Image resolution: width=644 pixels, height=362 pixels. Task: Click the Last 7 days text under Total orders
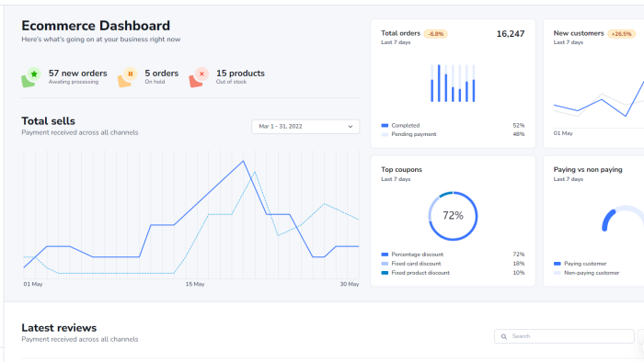pos(396,42)
